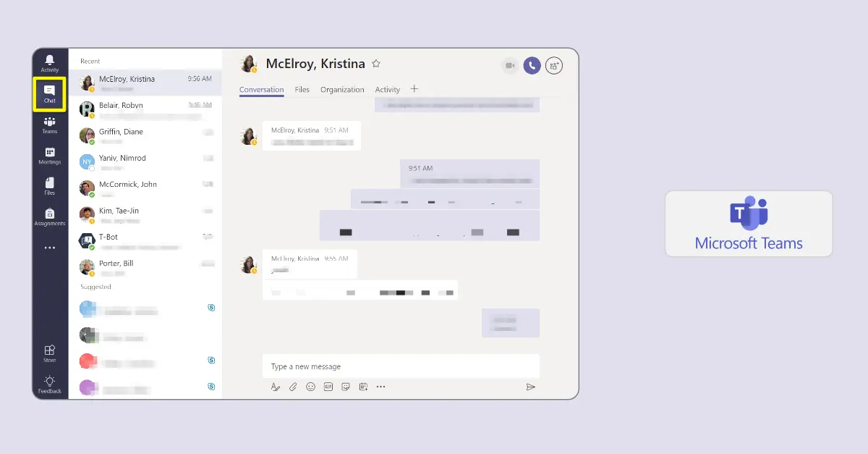Switch to the Organization tab

[342, 90]
